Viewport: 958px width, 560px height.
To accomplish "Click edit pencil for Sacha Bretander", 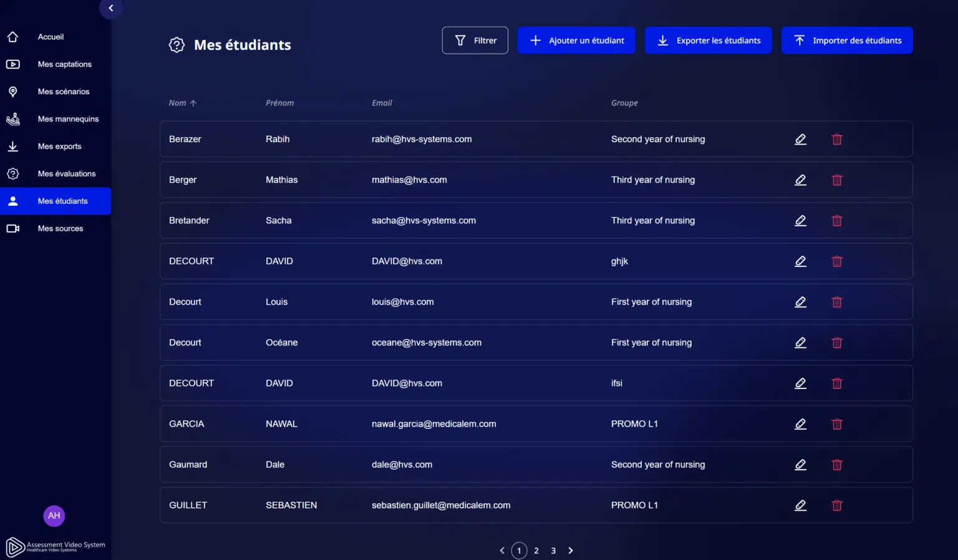I will (801, 221).
